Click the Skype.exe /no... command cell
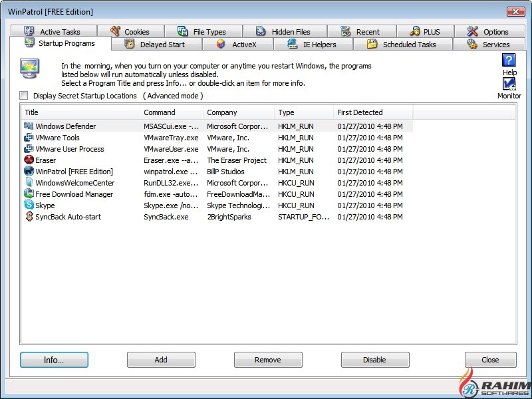The image size is (532, 399). [x=171, y=205]
